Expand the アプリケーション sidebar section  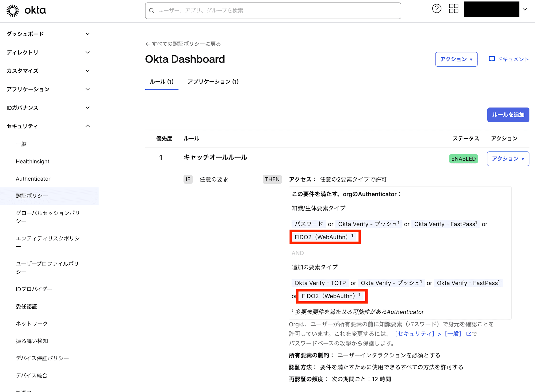click(x=49, y=89)
